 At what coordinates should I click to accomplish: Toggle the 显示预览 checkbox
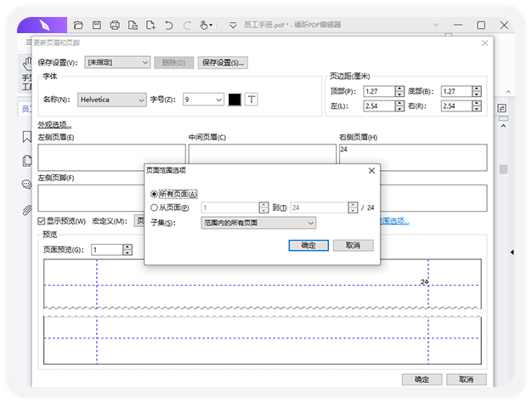point(42,221)
